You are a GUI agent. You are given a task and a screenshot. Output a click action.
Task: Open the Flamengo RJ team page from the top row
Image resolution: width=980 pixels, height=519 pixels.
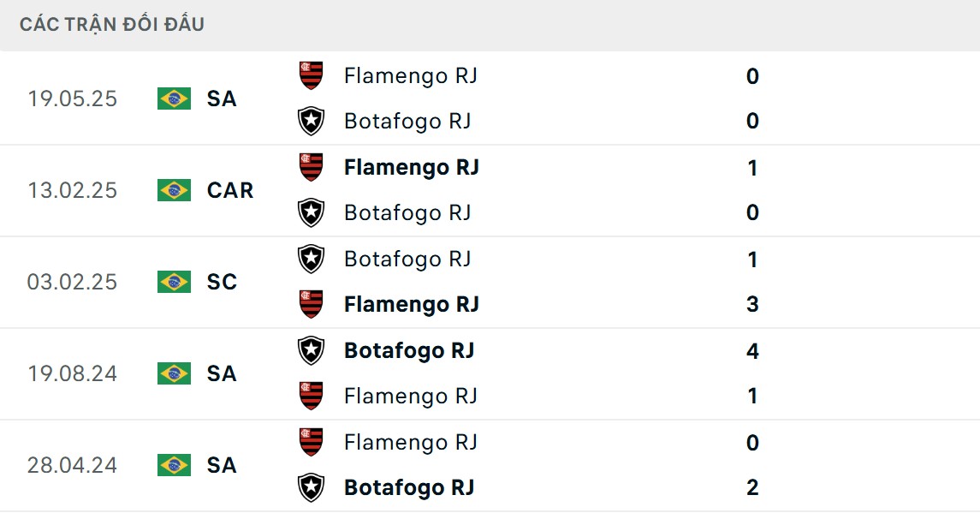411,75
